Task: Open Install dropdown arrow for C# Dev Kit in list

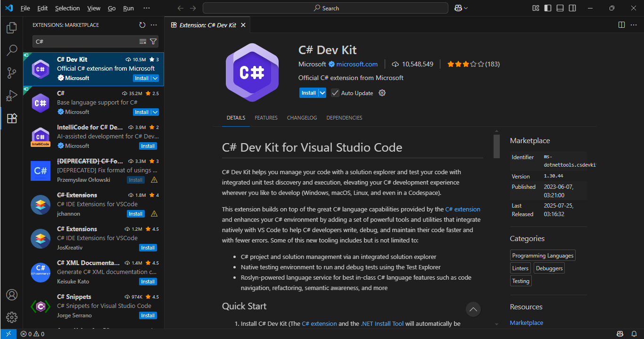Action: tap(155, 78)
